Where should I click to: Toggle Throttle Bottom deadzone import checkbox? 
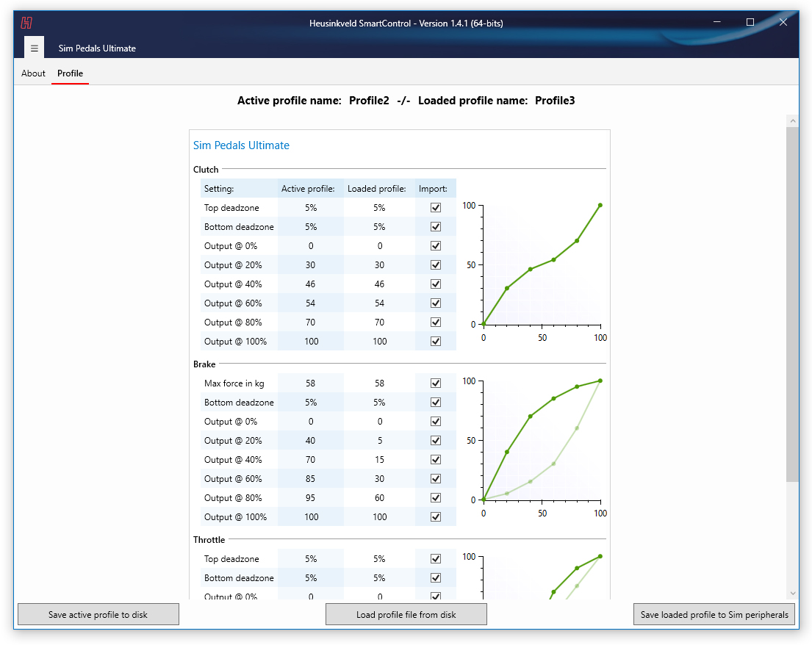point(436,577)
